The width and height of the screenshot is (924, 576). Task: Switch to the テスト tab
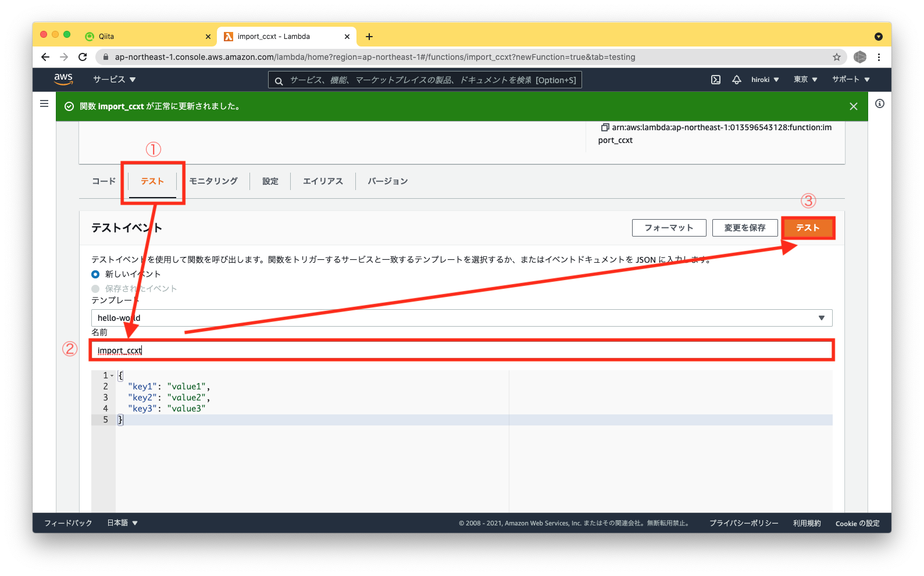[x=152, y=181]
